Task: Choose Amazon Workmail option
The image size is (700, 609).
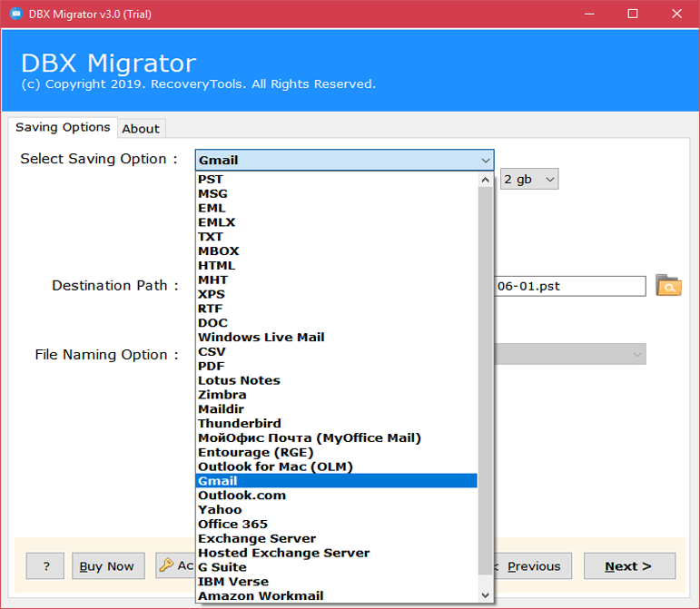Action: coord(337,595)
